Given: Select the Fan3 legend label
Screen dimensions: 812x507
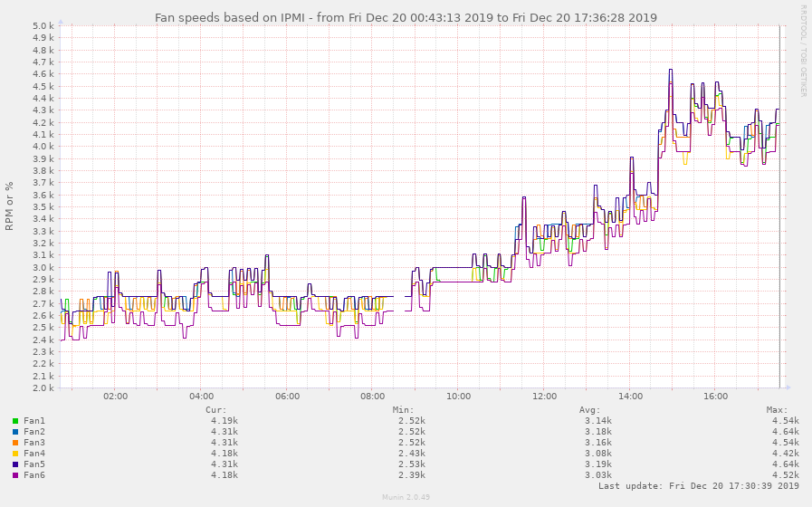Looking at the screenshot, I should click(34, 443).
